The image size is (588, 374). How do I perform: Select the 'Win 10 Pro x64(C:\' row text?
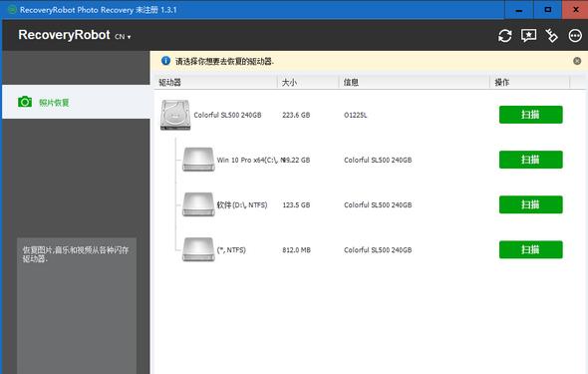coord(248,161)
